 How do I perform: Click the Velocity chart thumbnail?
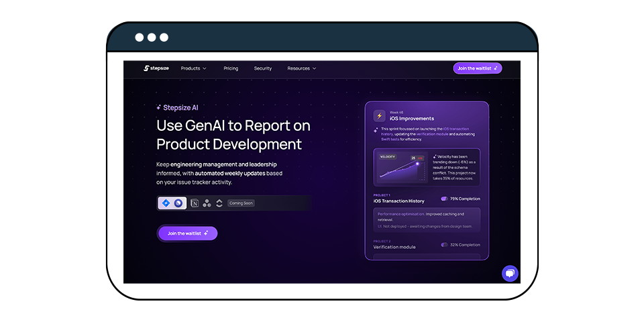click(400, 167)
